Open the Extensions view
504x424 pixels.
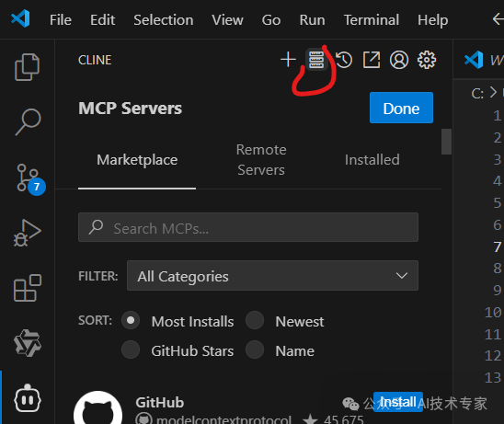tap(28, 288)
